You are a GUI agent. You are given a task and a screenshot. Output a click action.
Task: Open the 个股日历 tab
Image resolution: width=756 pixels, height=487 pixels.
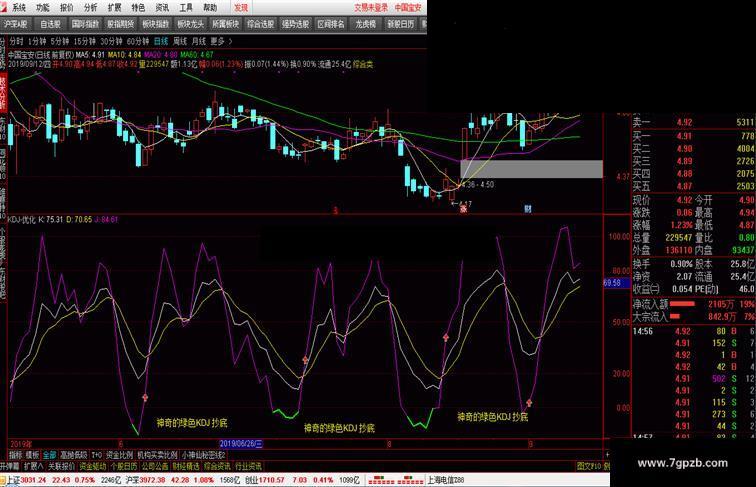click(124, 466)
